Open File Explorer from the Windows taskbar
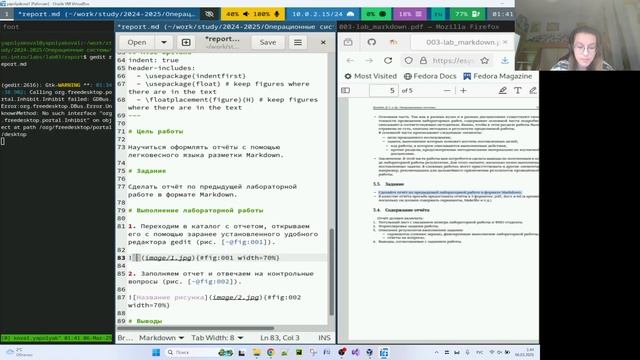 (x=256, y=352)
